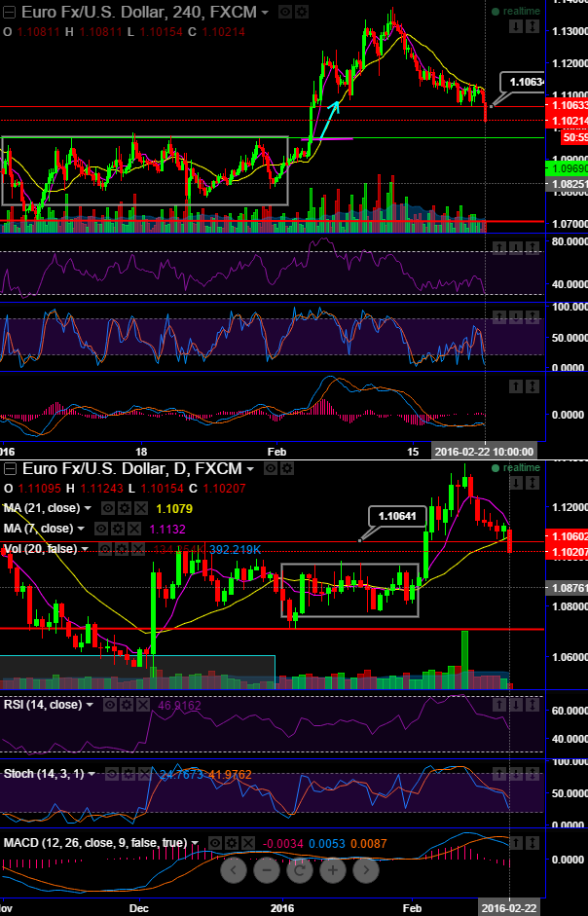This screenshot has height=916, width=588.
Task: Expand the MA (21, close) dropdown arrow
Action: [x=89, y=509]
